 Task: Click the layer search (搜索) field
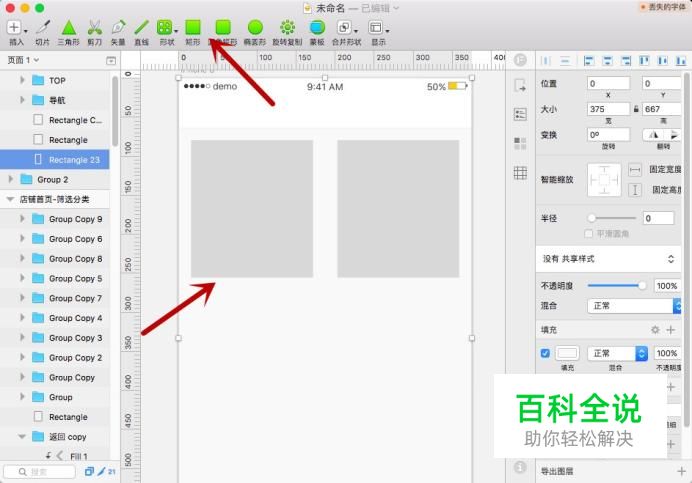pyautogui.click(x=40, y=472)
